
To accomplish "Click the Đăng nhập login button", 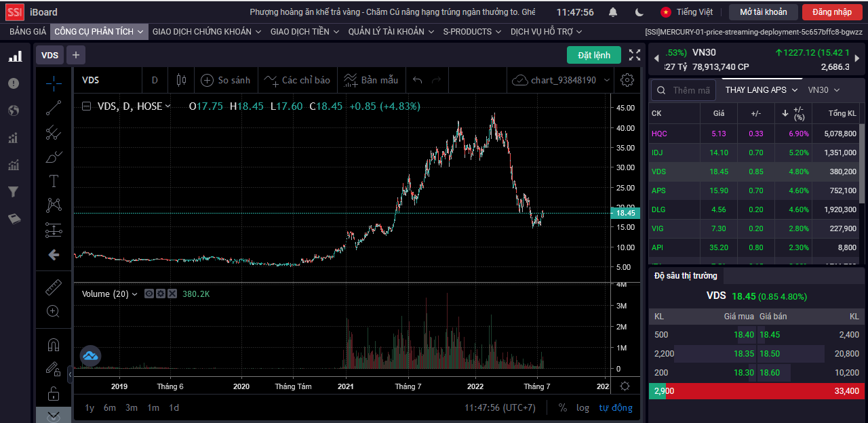I will (x=832, y=12).
